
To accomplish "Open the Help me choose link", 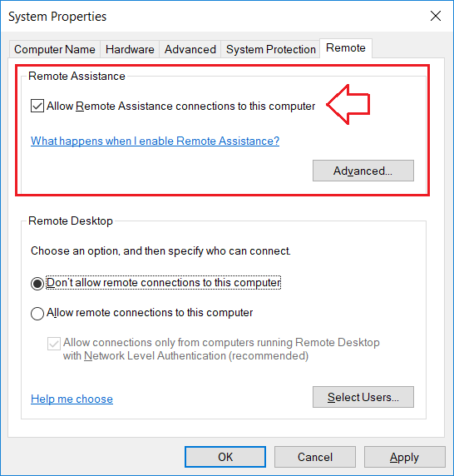I will click(x=72, y=399).
